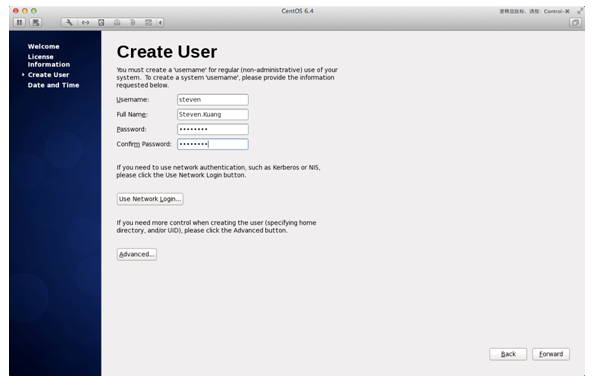Click the text about specifying home directory
The width and height of the screenshot is (595, 387).
216,227
